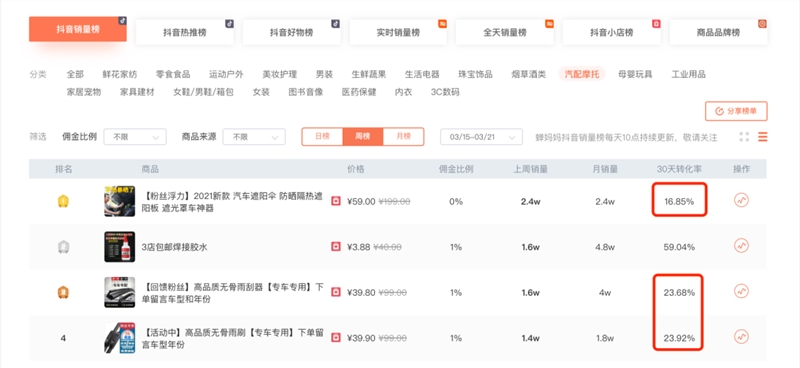
Task: Open 无骨雨刷 rank 4 product thumbnail
Action: pyautogui.click(x=120, y=338)
